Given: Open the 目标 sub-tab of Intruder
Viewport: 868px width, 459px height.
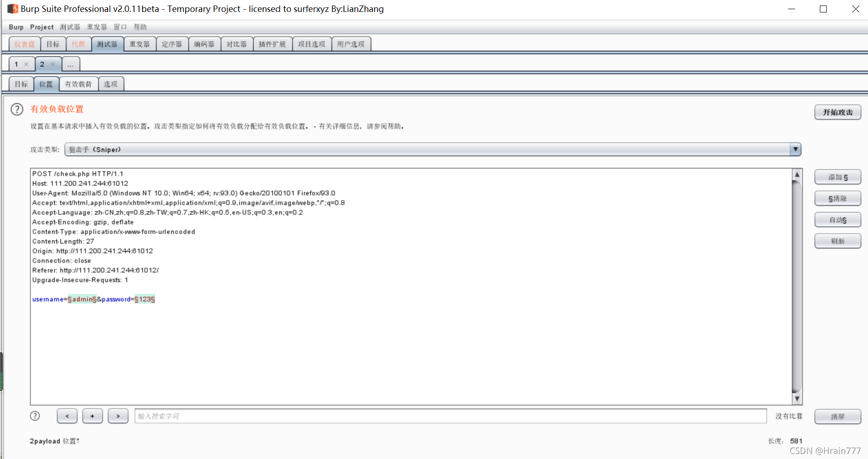Looking at the screenshot, I should [22, 84].
